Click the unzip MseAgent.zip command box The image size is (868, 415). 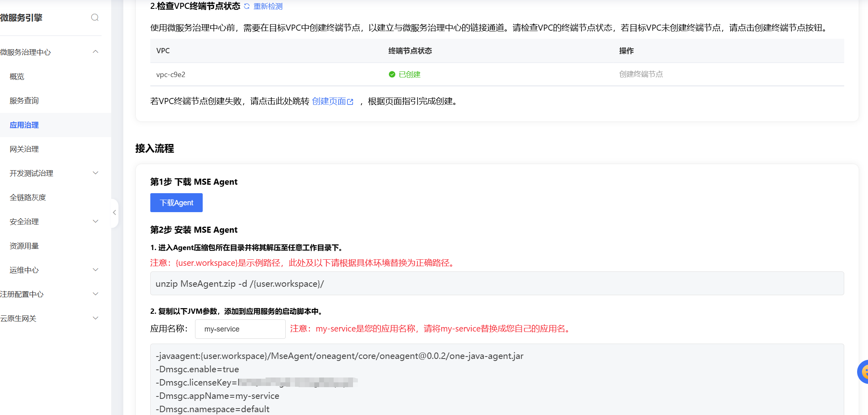click(x=497, y=284)
